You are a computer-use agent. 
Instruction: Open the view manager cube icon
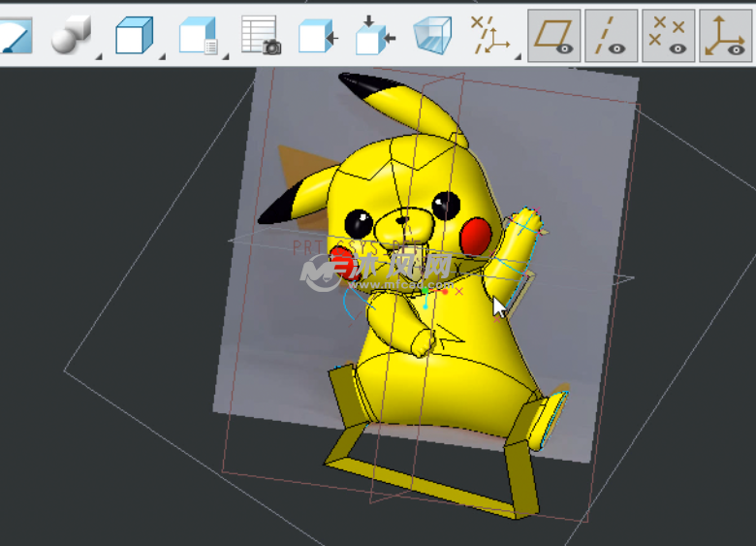(198, 35)
